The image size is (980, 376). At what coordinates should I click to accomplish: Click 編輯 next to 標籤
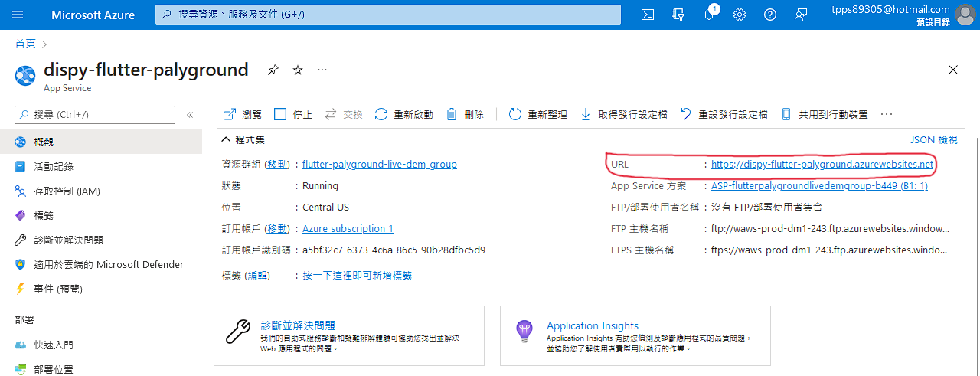[x=256, y=275]
